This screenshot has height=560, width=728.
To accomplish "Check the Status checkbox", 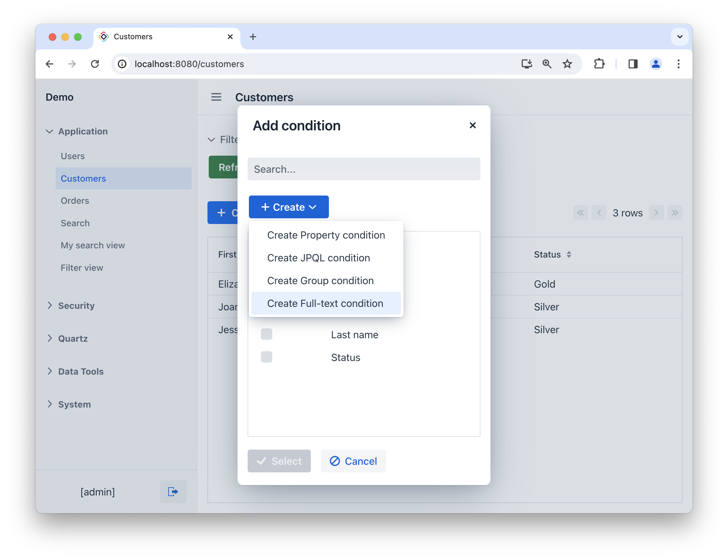I will click(267, 357).
